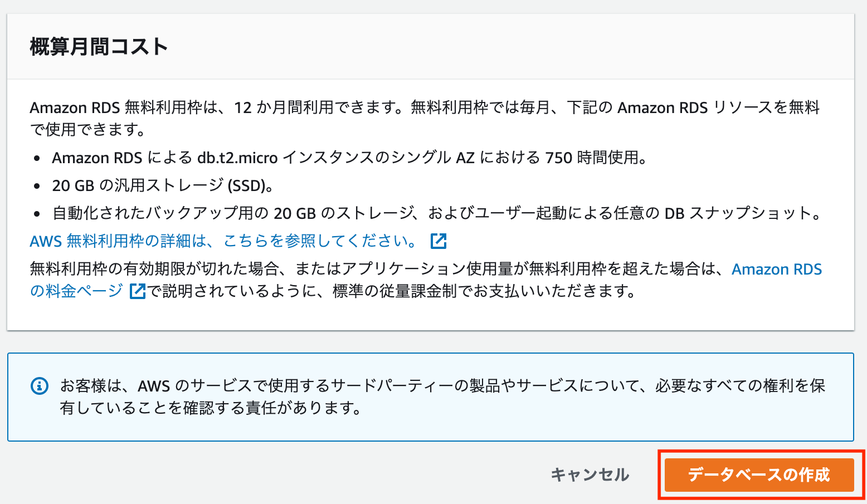867x504 pixels.
Task: Open the AWS 無料利用枠の詳細 link
Action: coord(222,241)
